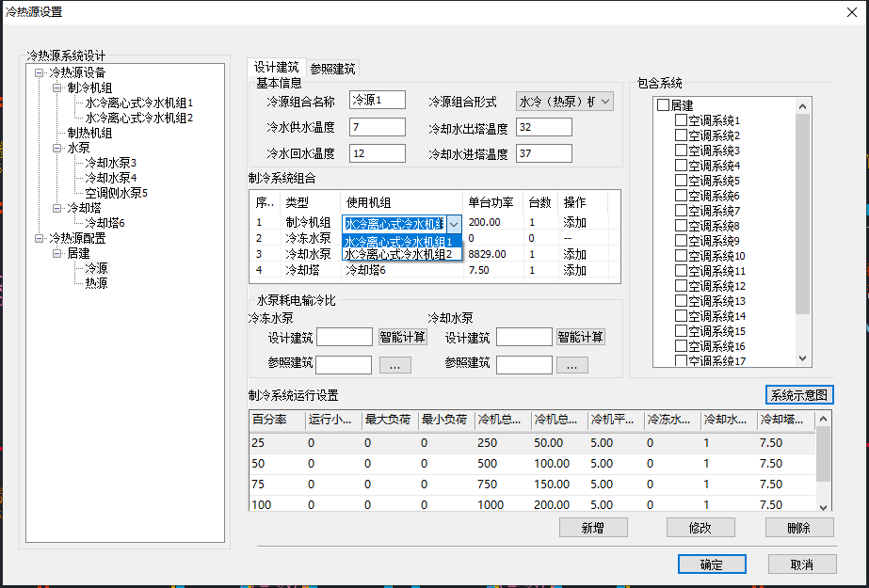This screenshot has width=869, height=588.
Task: Click 智能计算 for 冷冻水泵
Action: [x=402, y=337]
